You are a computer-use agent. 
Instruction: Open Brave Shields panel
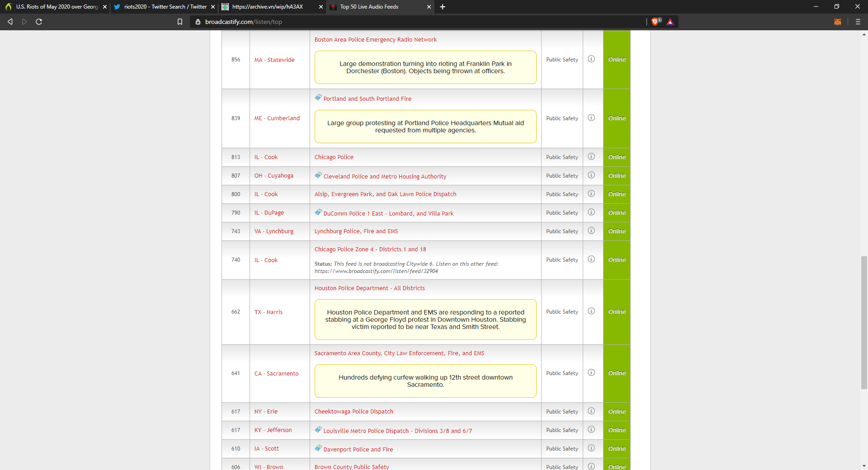(x=656, y=22)
